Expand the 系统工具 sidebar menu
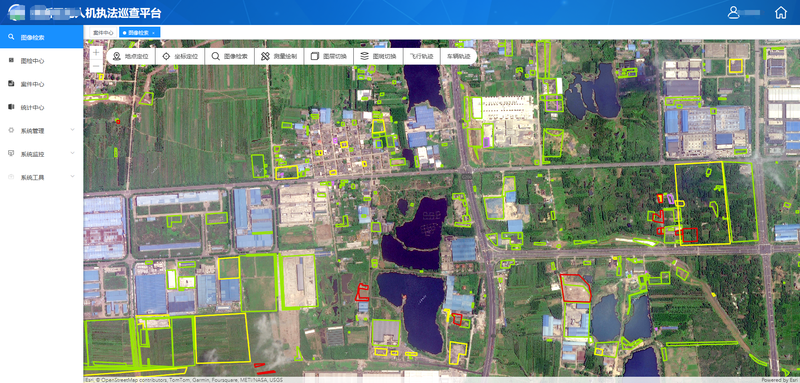The width and height of the screenshot is (800, 383). [41, 177]
